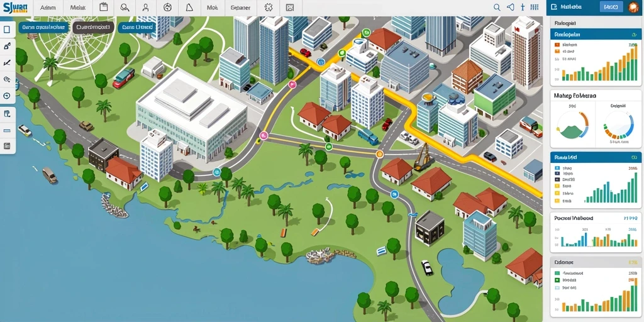The width and height of the screenshot is (644, 322).
Task: Select the first blue pill button above the map
Action: (x=43, y=27)
